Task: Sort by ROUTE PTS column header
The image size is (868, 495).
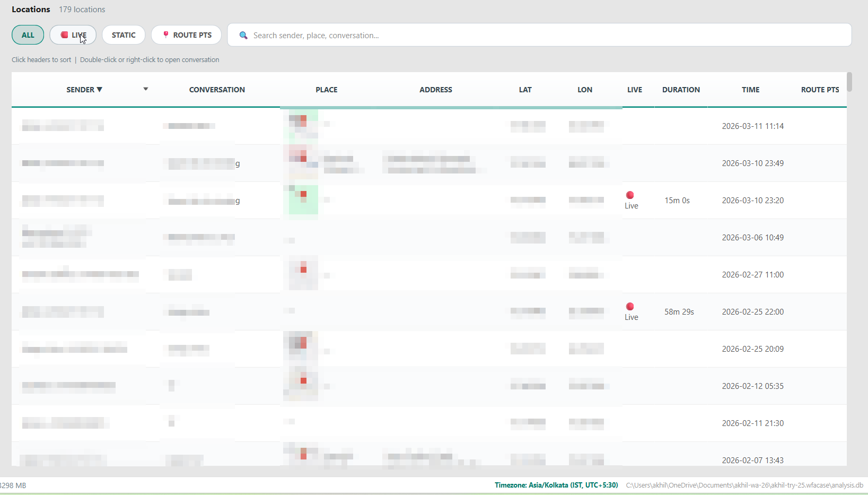Action: click(820, 90)
